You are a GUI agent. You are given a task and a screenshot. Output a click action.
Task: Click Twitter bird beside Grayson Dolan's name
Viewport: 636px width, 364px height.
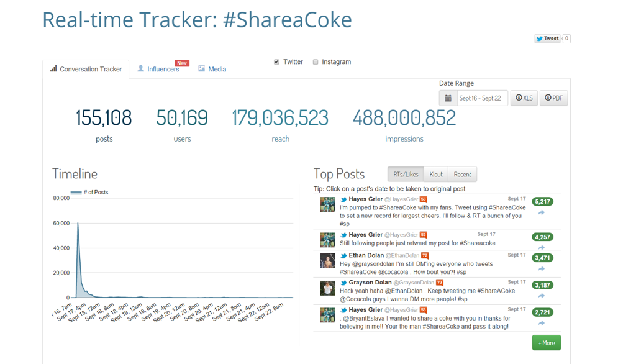coord(343,283)
